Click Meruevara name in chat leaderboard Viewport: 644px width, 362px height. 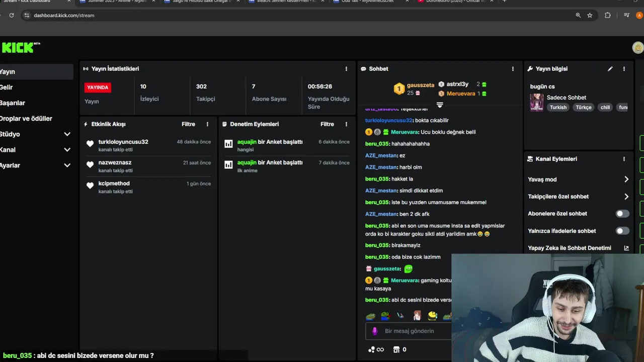(461, 94)
